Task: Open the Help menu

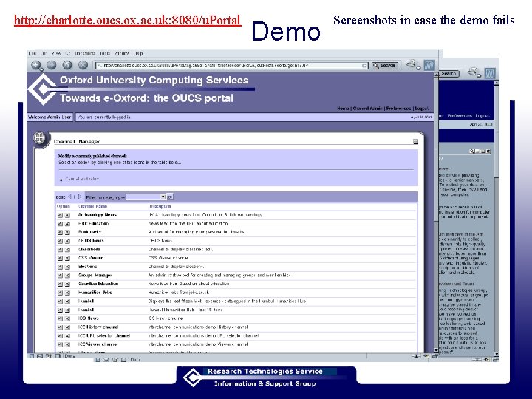Action: 138,53
